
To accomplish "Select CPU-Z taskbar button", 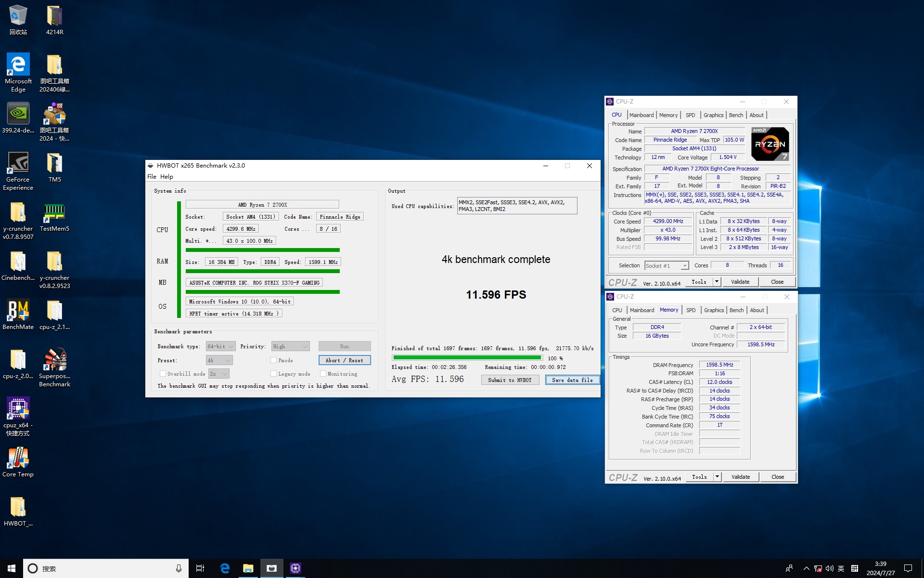I will tap(295, 568).
